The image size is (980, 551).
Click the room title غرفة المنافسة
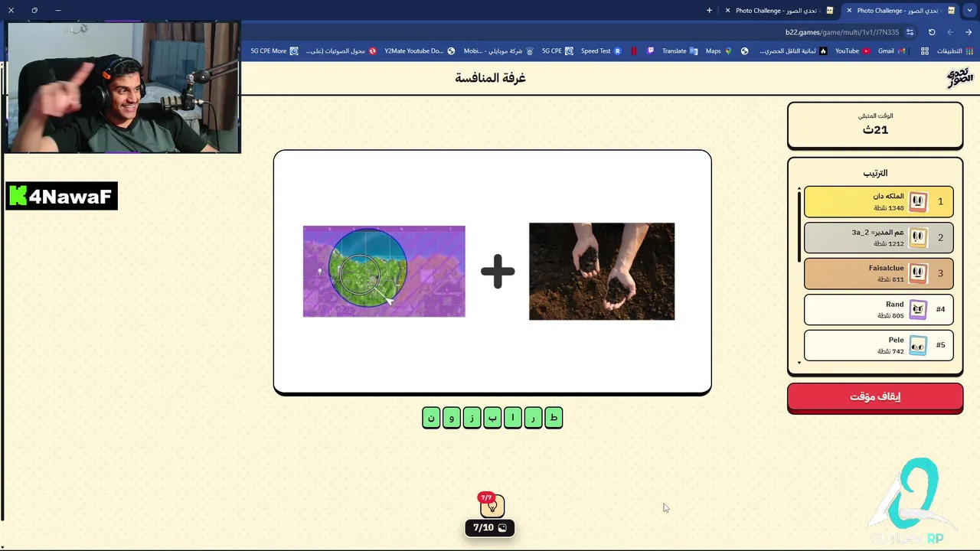click(x=491, y=78)
